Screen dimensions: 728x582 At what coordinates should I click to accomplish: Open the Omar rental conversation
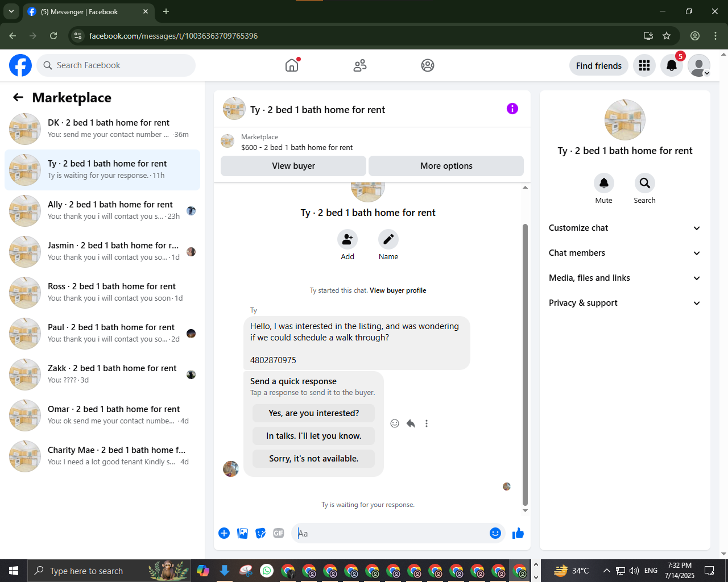(102, 415)
